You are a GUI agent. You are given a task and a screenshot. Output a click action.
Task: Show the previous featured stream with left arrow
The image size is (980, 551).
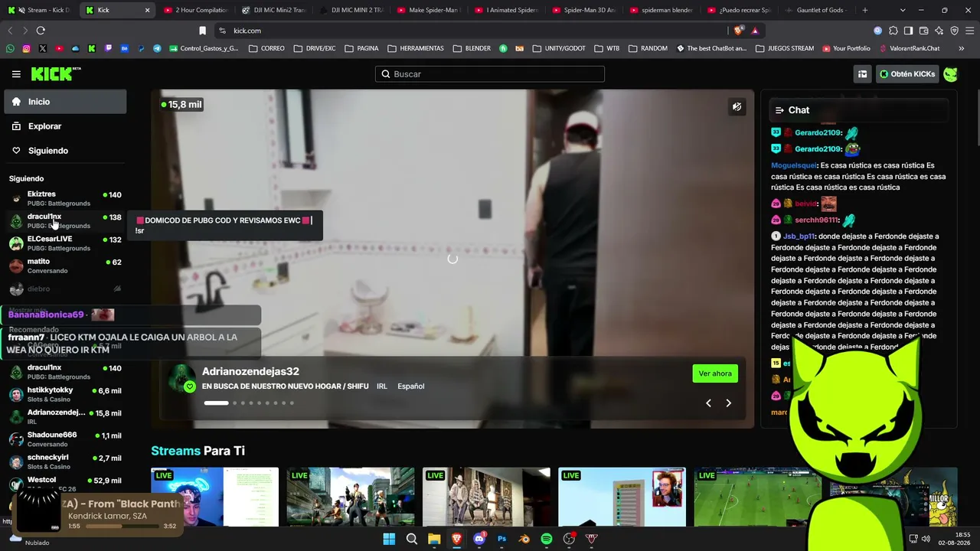708,403
